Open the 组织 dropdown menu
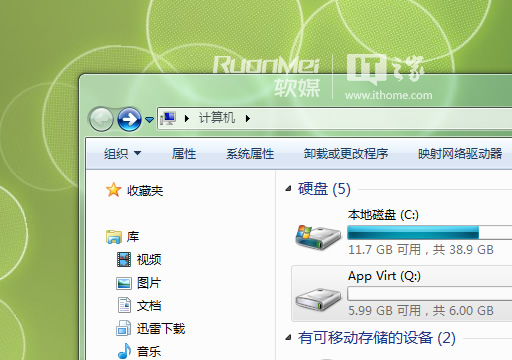This screenshot has height=360, width=512. pyautogui.click(x=122, y=154)
